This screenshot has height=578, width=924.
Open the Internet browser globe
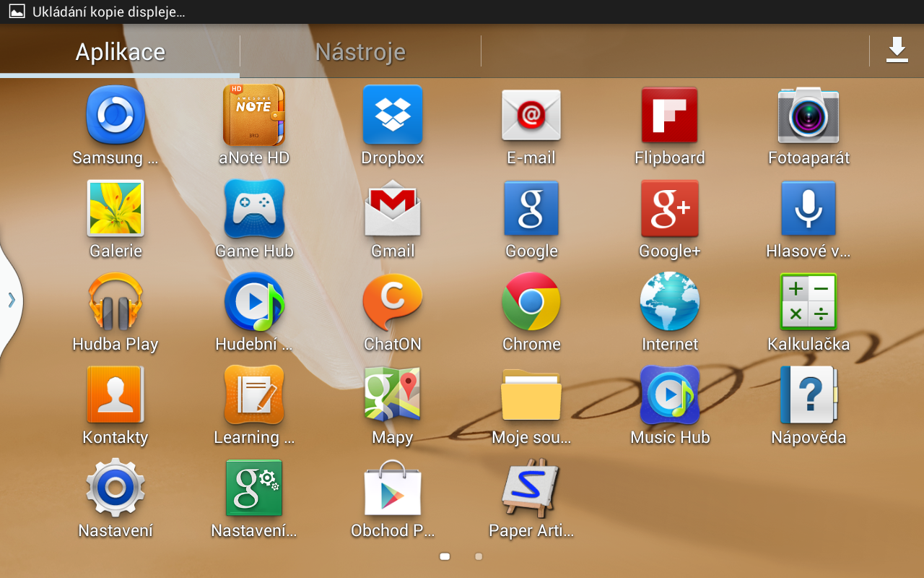(670, 302)
